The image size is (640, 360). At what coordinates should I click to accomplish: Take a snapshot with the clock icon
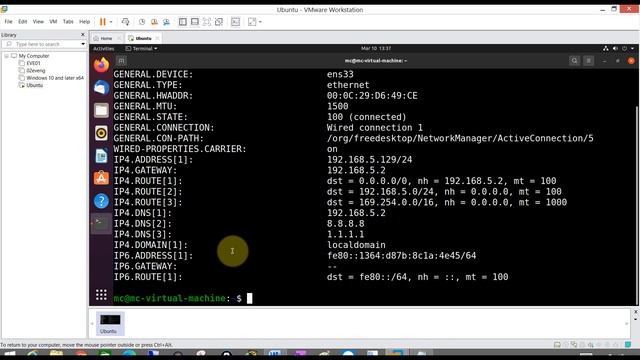click(x=142, y=22)
